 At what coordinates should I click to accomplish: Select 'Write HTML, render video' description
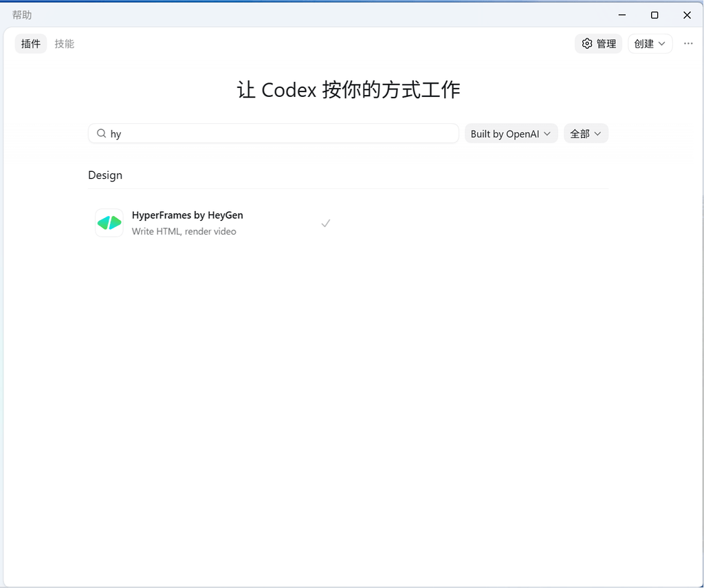click(184, 231)
